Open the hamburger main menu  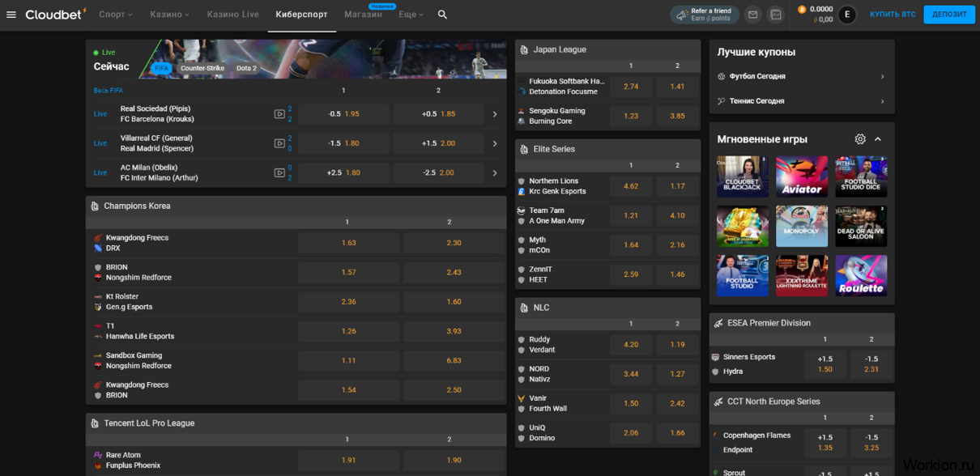pos(11,15)
